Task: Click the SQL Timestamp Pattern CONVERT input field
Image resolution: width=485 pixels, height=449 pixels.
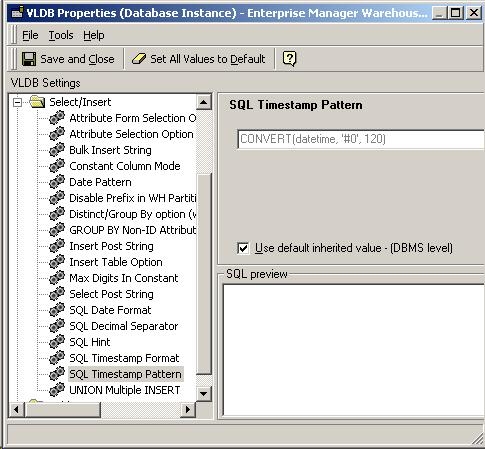Action: 361,139
